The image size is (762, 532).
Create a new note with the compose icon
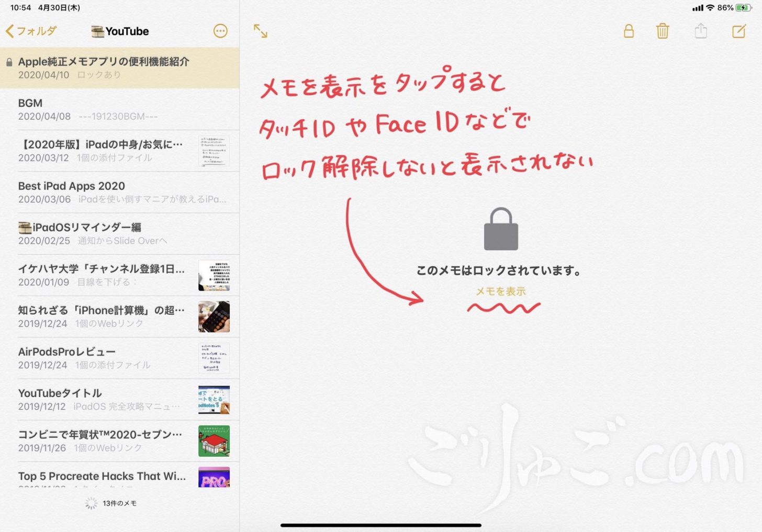738,31
